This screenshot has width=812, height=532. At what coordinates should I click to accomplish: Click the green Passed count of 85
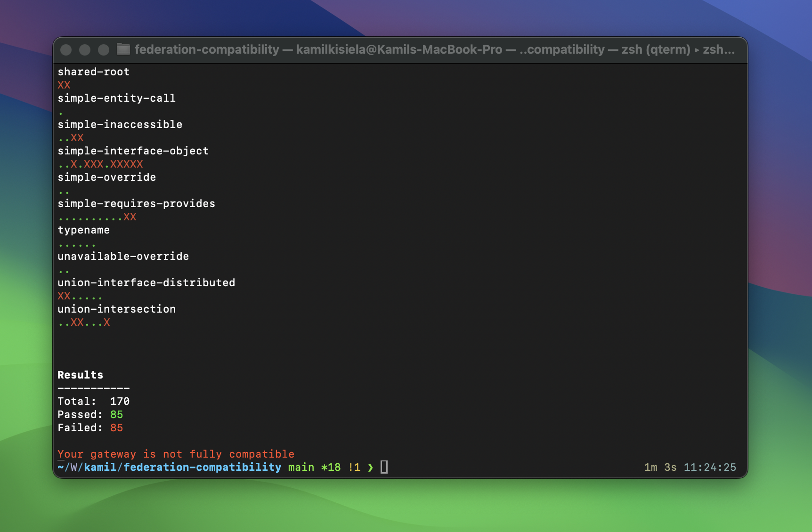[x=117, y=414]
